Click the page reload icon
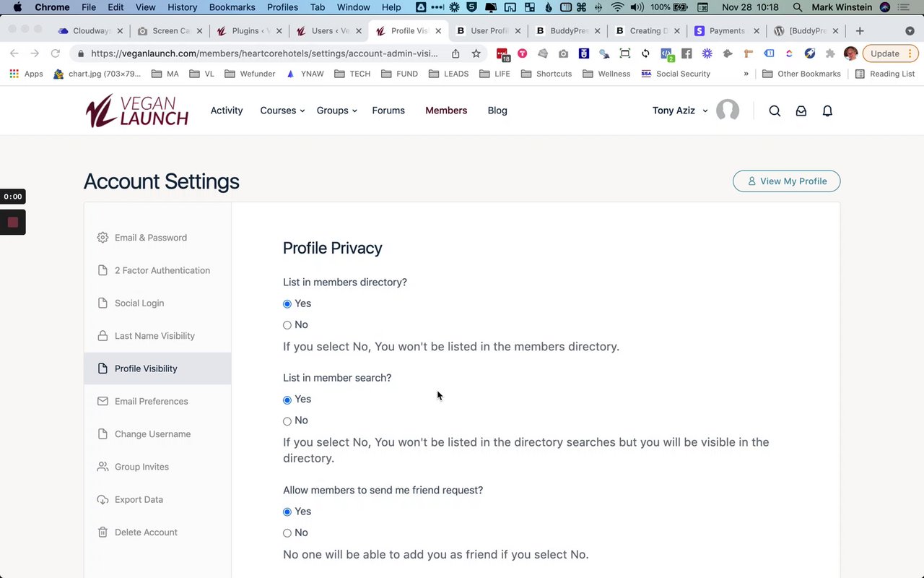924x578 pixels. (x=55, y=53)
